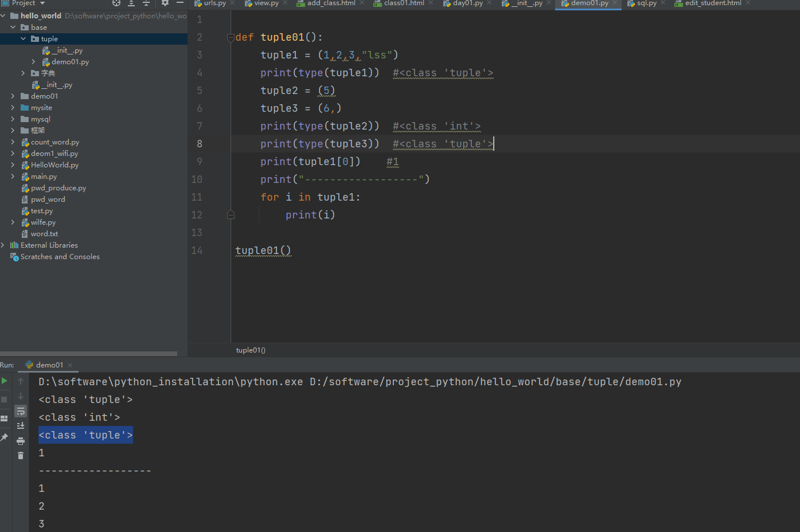
Task: Expand the mysql folder
Action: pos(13,119)
